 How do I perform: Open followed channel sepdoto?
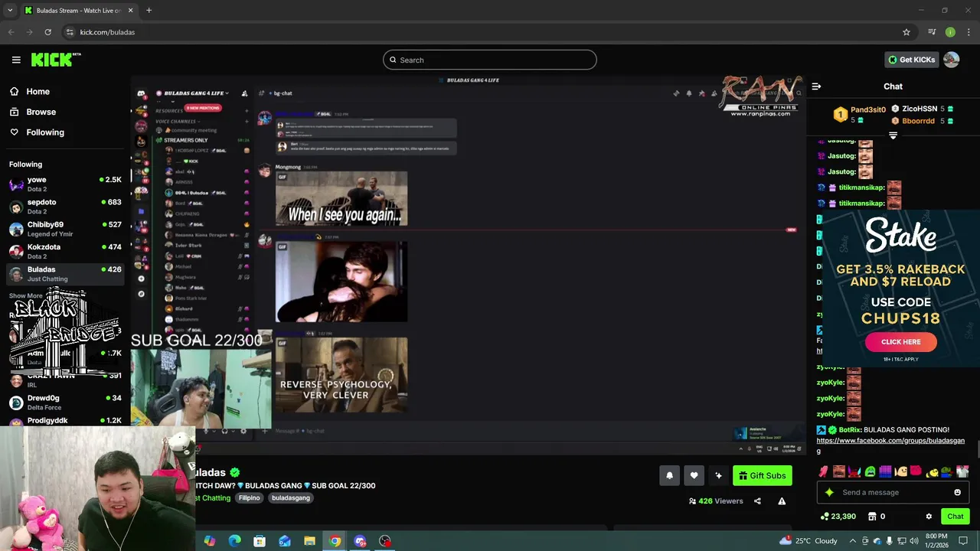(x=65, y=207)
